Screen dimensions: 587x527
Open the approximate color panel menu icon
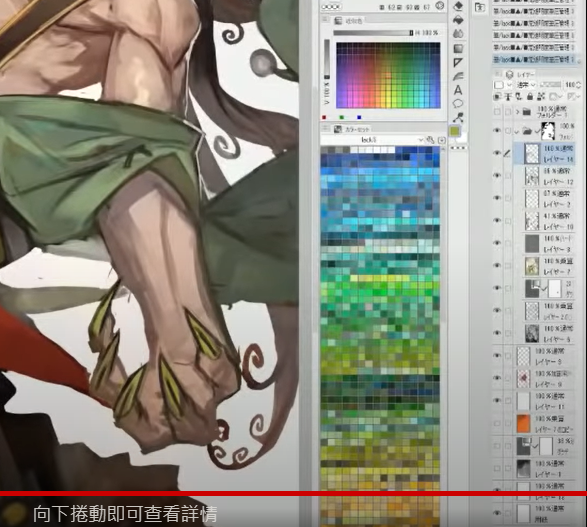325,19
